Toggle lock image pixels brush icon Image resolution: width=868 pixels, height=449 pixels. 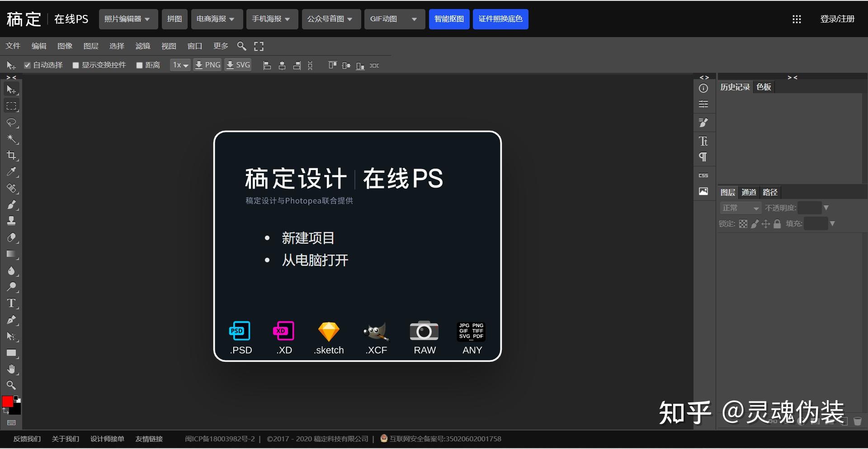pos(755,224)
